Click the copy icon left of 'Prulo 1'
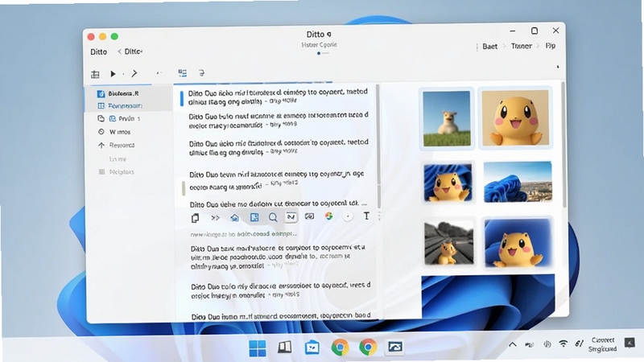 click(x=101, y=118)
